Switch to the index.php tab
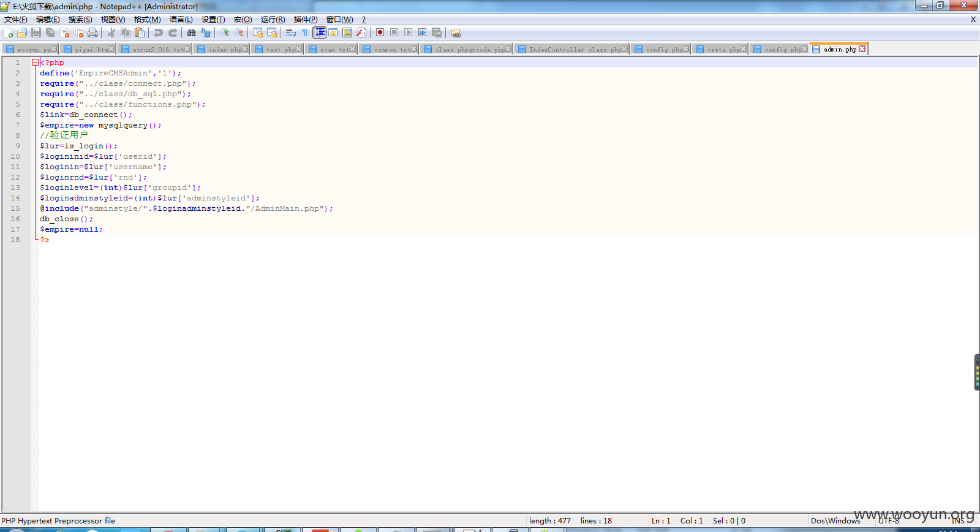 [x=221, y=50]
